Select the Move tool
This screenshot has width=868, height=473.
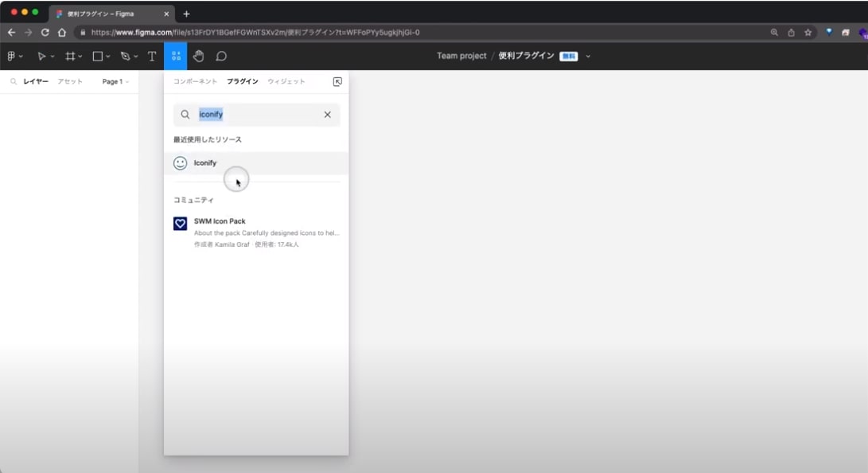click(41, 56)
